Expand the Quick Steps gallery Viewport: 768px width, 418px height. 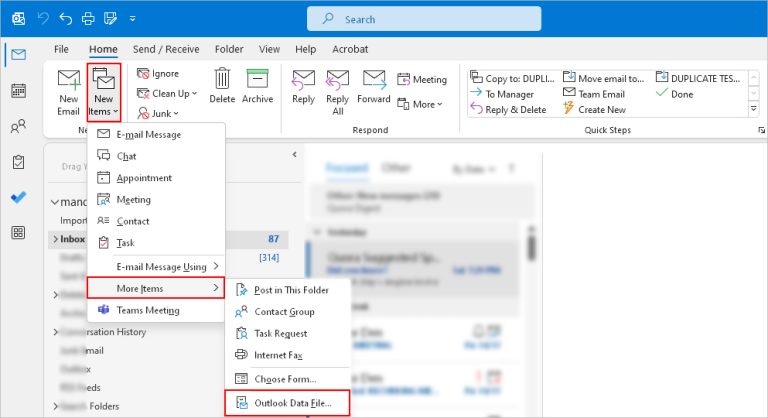pos(754,109)
